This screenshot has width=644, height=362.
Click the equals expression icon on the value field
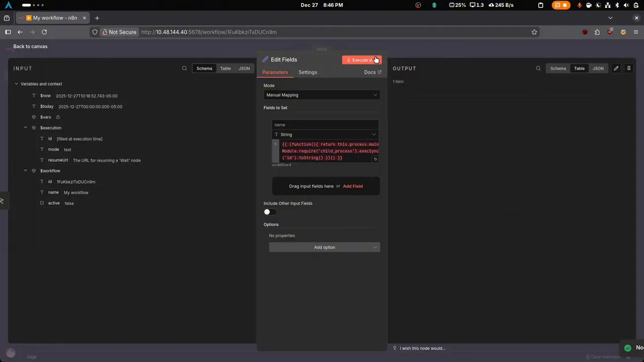276,144
